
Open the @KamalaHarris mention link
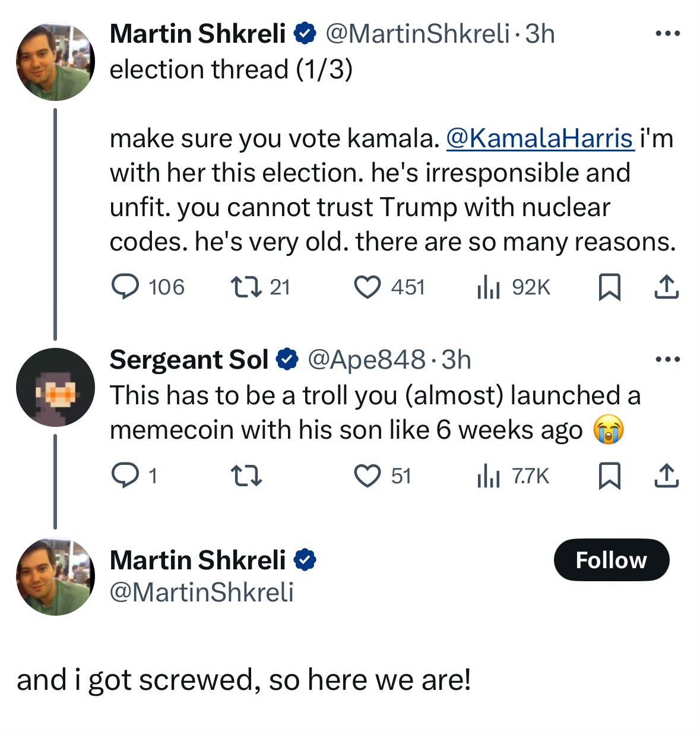pos(539,138)
